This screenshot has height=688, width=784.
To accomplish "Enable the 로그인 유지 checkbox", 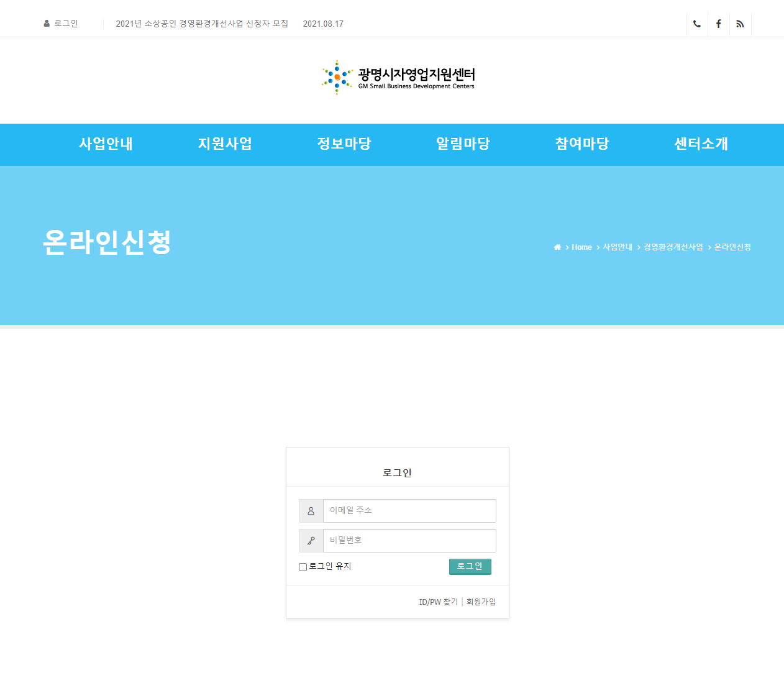I will click(303, 567).
